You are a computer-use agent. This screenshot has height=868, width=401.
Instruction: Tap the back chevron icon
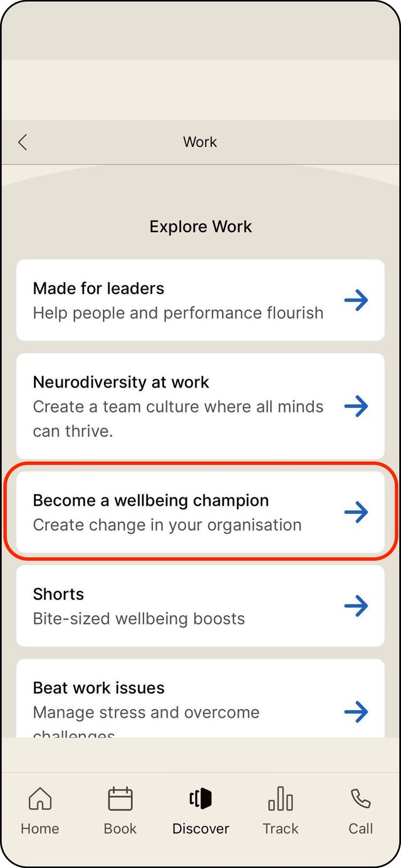click(23, 143)
